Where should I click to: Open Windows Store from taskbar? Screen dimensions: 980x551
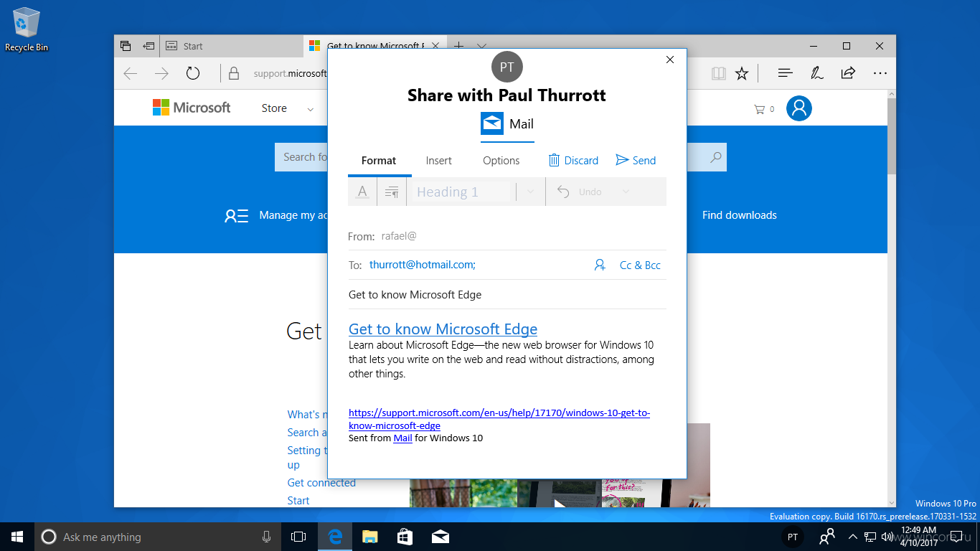(x=405, y=537)
